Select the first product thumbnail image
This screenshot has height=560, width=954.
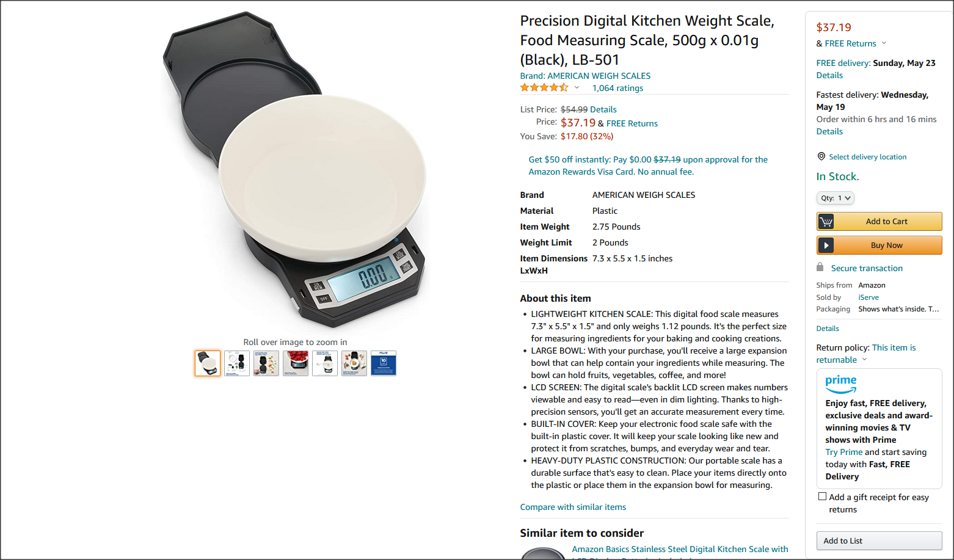[208, 363]
